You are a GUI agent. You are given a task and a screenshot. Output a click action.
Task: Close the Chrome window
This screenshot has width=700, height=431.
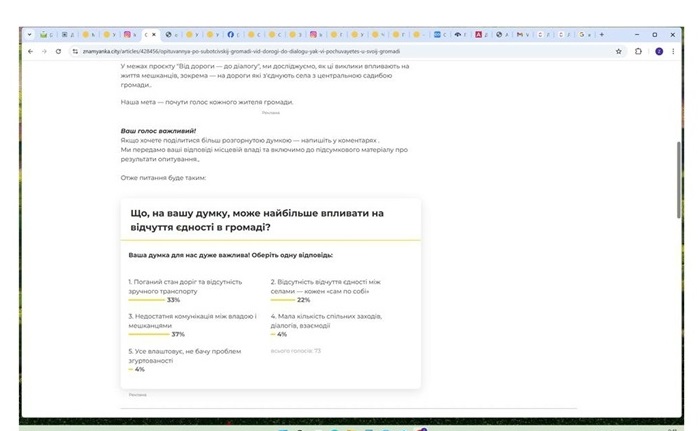(x=672, y=34)
